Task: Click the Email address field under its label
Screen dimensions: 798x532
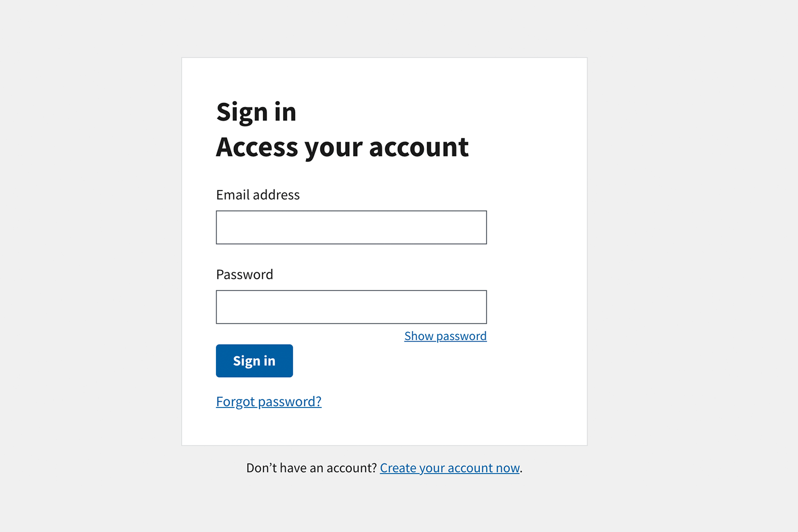Action: (x=351, y=227)
